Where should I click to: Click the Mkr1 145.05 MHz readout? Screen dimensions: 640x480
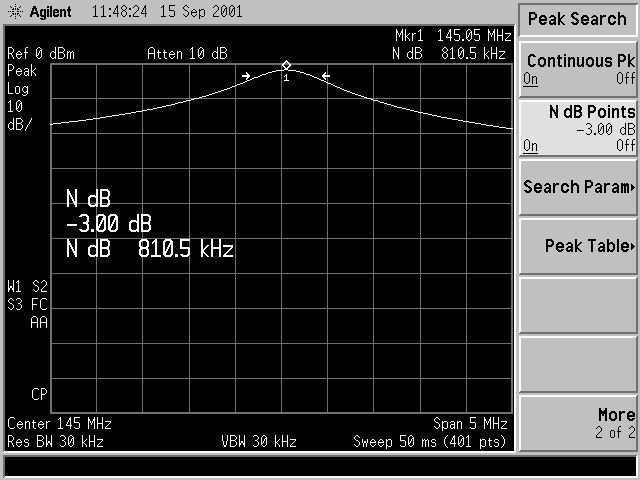(453, 36)
